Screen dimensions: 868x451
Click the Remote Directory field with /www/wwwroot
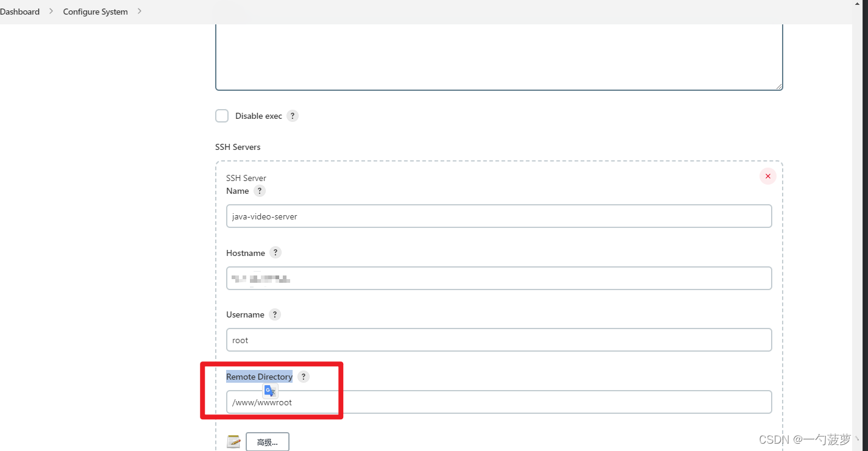[499, 402]
